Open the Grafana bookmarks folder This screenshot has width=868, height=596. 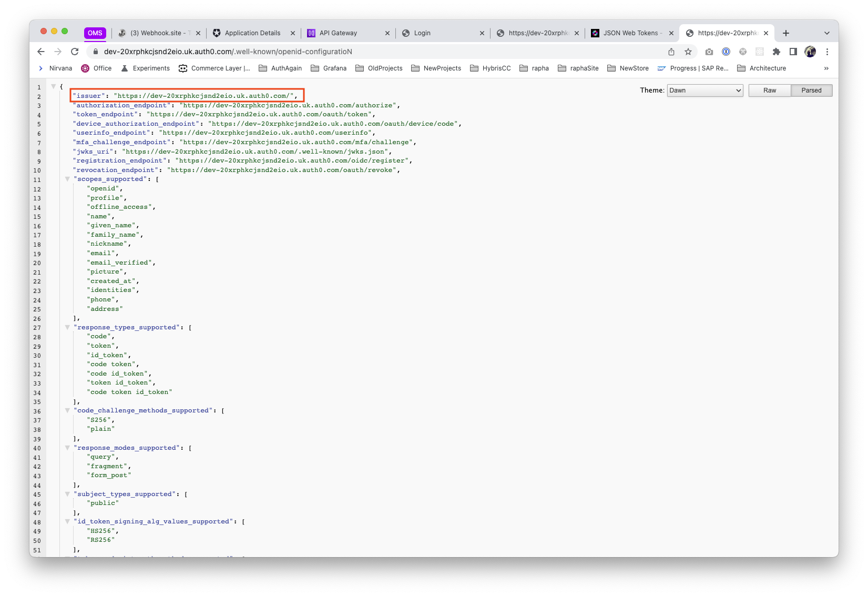(329, 68)
